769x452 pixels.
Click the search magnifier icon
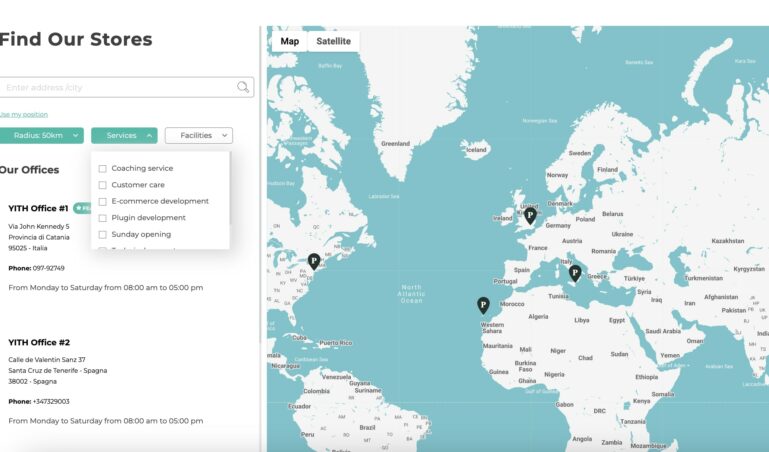pyautogui.click(x=243, y=87)
